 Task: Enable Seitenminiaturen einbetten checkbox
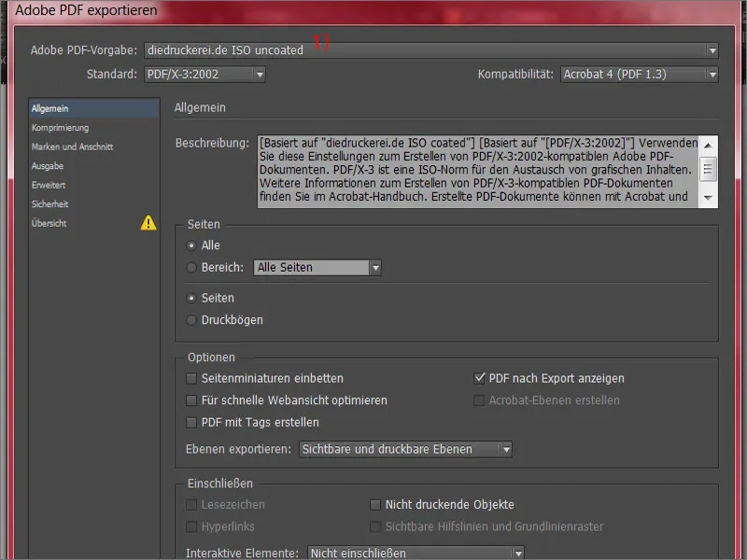(191, 379)
